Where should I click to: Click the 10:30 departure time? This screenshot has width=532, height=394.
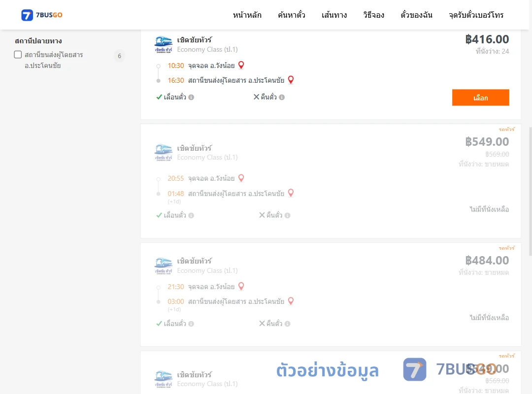point(176,66)
